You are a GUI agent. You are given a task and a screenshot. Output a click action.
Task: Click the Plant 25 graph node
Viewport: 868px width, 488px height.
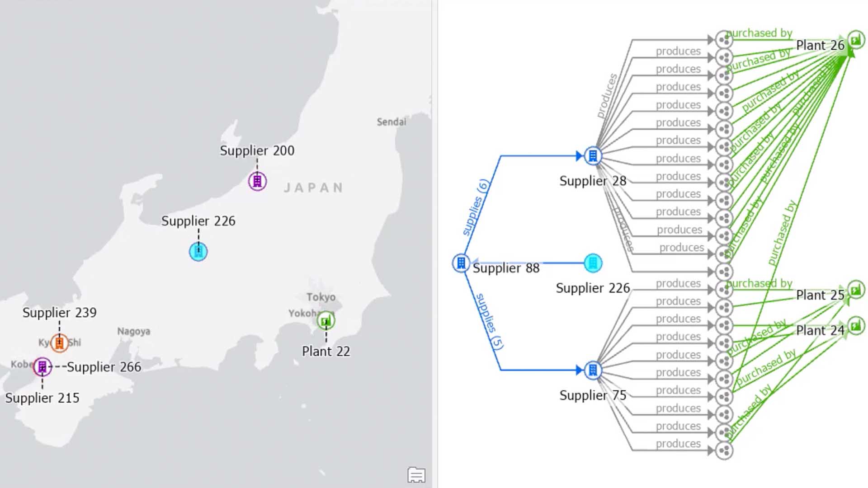(x=855, y=290)
